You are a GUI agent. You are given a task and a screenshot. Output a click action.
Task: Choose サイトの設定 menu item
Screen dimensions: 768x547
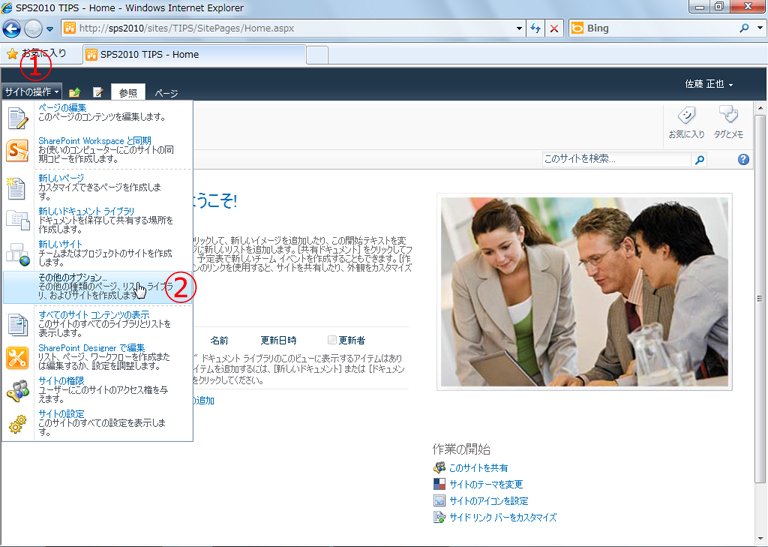tap(98, 423)
